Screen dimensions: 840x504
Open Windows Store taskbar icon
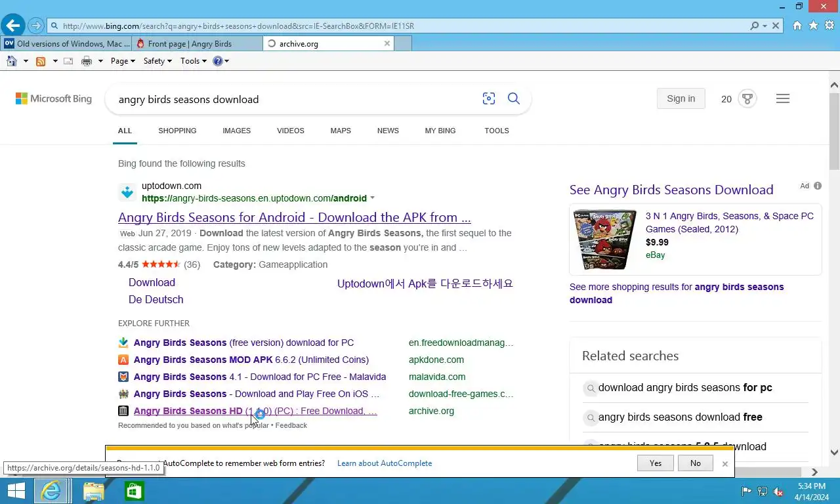point(135,491)
